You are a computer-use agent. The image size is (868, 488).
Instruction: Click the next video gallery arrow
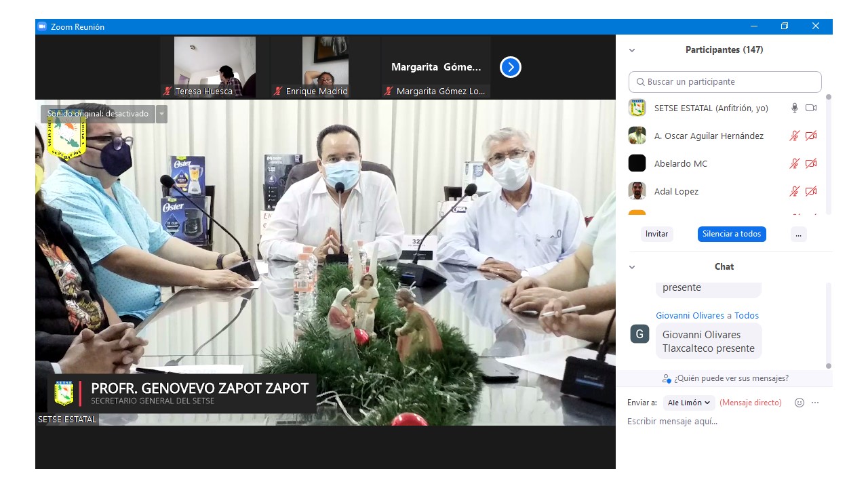510,67
